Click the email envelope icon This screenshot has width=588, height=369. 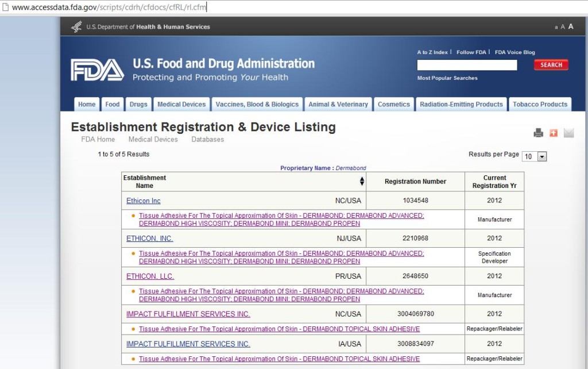coord(568,133)
